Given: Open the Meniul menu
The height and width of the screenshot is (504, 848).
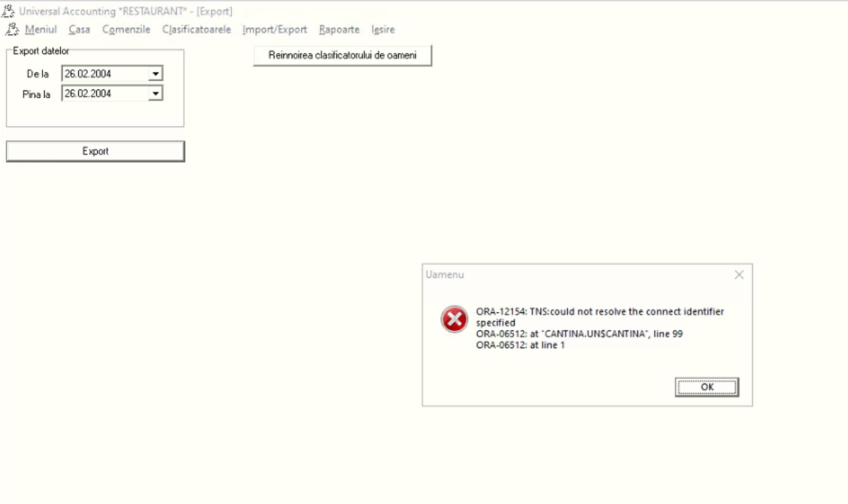Looking at the screenshot, I should pyautogui.click(x=41, y=29).
